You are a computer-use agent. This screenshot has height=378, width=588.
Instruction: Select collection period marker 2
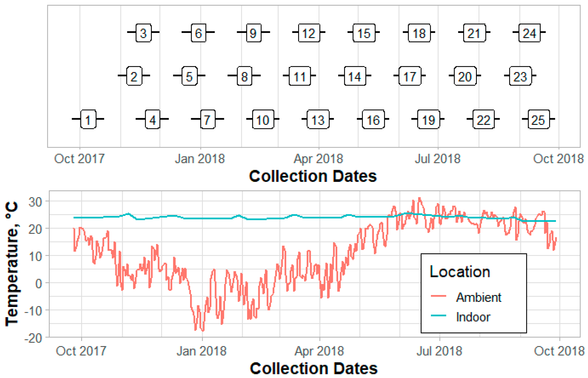134,76
